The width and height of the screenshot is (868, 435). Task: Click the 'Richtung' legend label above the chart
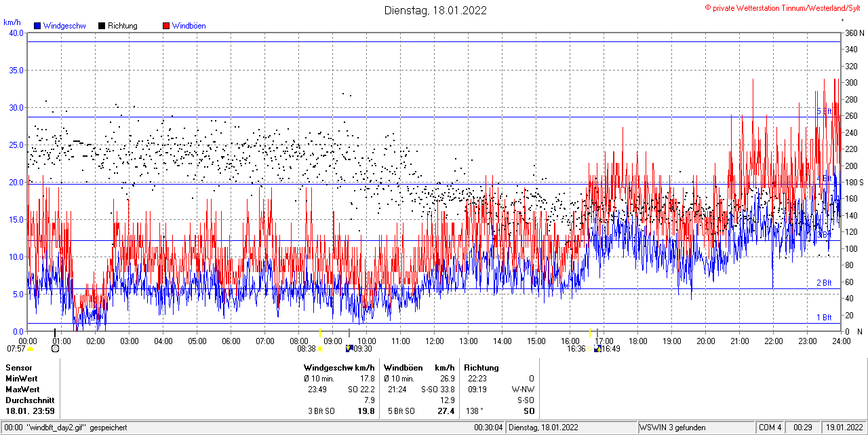point(123,26)
